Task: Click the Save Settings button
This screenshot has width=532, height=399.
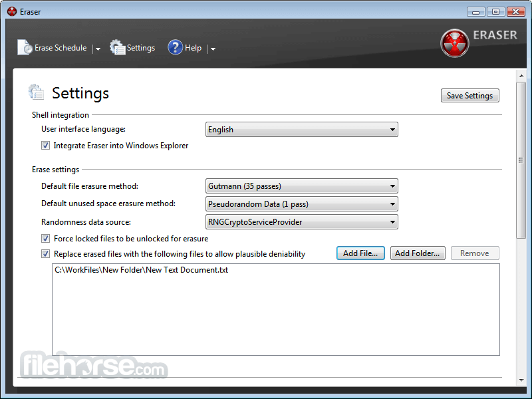Action: [470, 96]
